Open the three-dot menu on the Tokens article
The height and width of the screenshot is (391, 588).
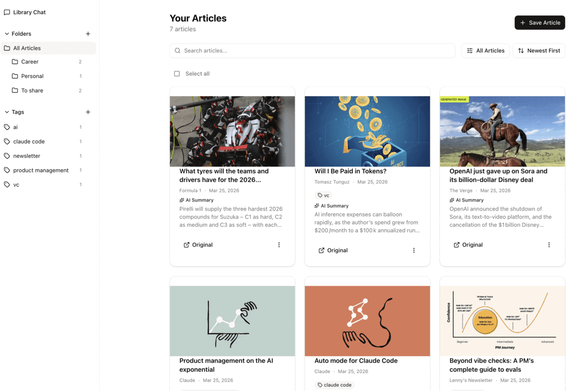point(414,250)
